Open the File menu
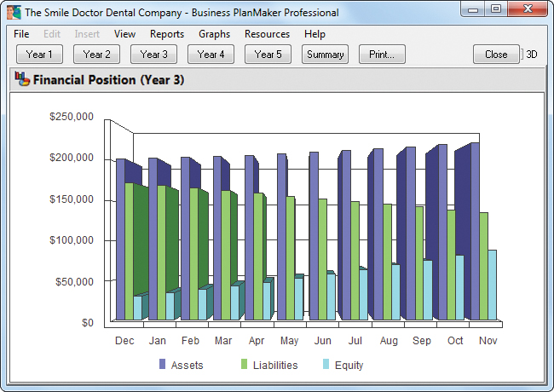This screenshot has width=554, height=392. (x=21, y=34)
